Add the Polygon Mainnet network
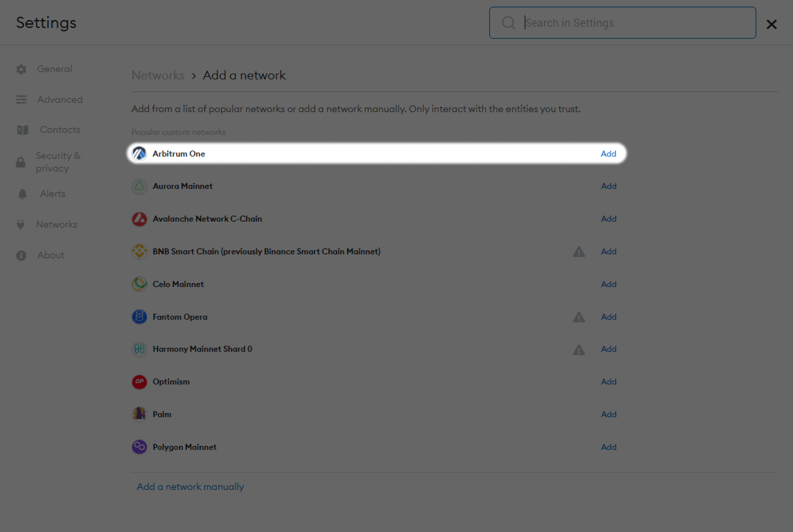 point(608,447)
